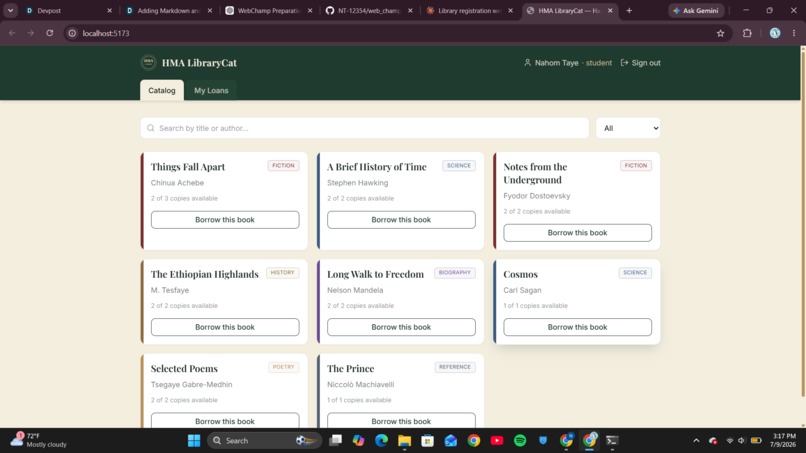Click the taskbar battery icon

pos(756,441)
